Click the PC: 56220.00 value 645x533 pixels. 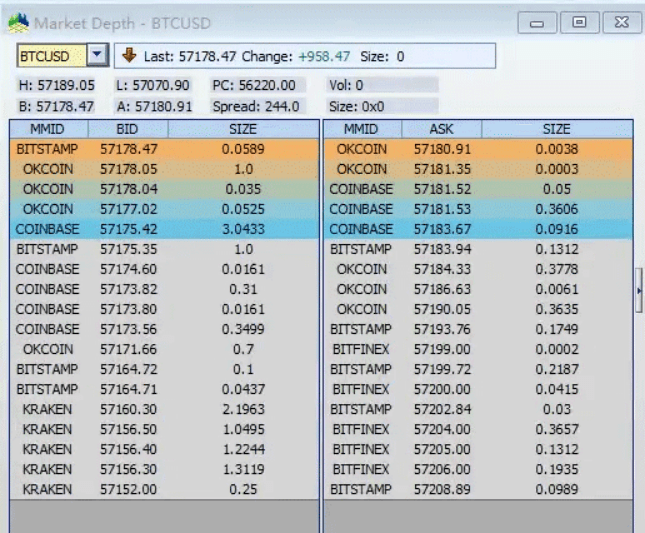258,86
